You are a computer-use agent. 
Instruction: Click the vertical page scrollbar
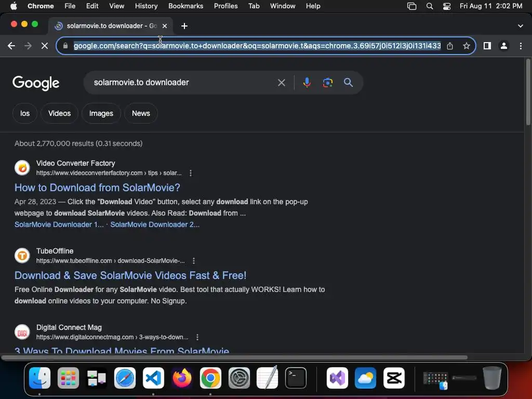(x=528, y=92)
